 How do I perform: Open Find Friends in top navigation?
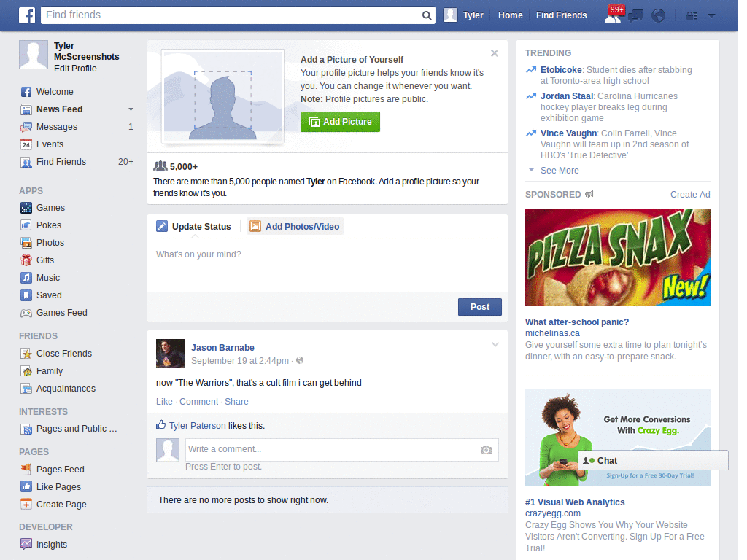pos(561,15)
